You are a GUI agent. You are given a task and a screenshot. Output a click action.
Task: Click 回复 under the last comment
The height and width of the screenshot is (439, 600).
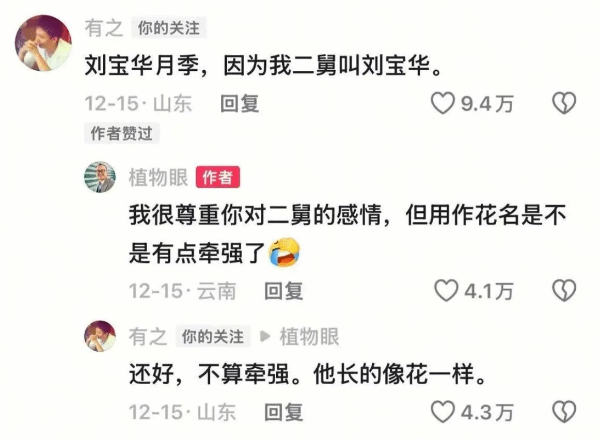tap(284, 412)
